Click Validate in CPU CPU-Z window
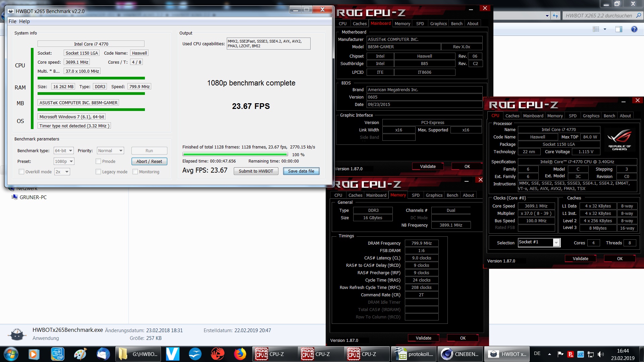Image resolution: width=644 pixels, height=362 pixels. pyautogui.click(x=580, y=258)
